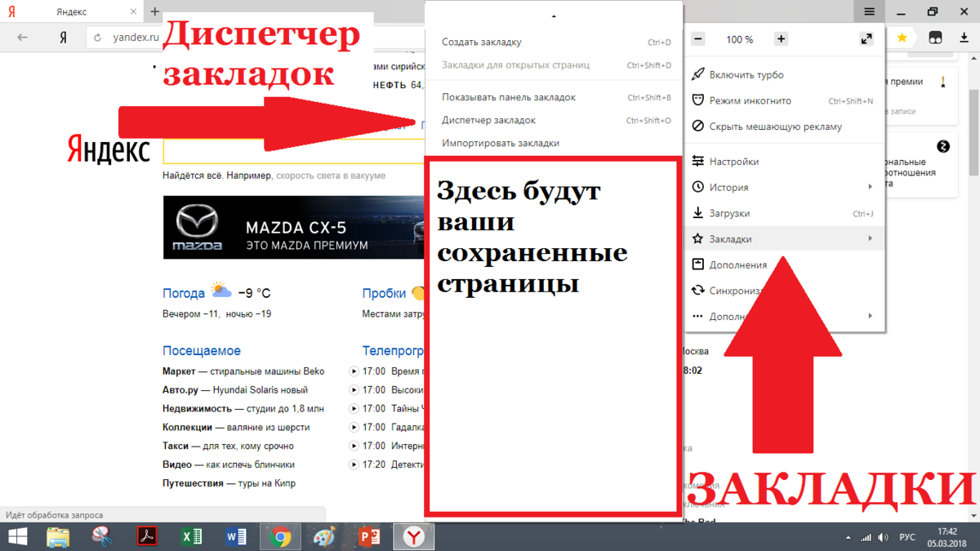
Task: Expand the Дополнительно submenu arrow
Action: point(871,315)
